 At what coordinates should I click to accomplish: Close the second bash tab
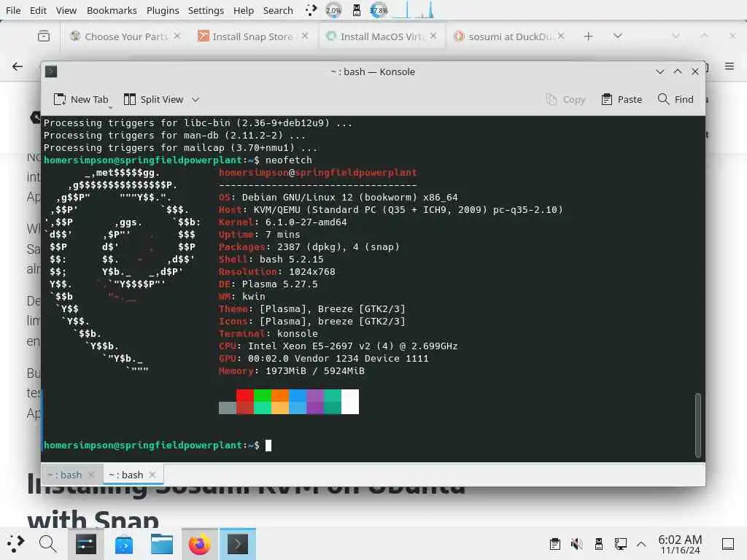(x=152, y=475)
